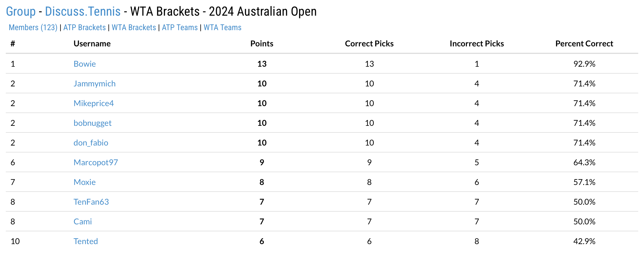Click the Percent Correct column header
Image resolution: width=644 pixels, height=278 pixels.
[x=584, y=43]
